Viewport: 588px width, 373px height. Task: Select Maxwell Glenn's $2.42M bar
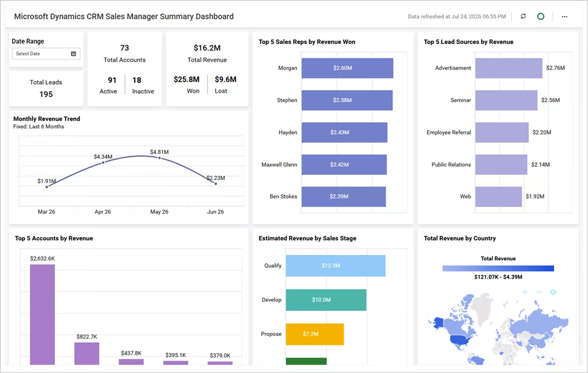coord(344,164)
